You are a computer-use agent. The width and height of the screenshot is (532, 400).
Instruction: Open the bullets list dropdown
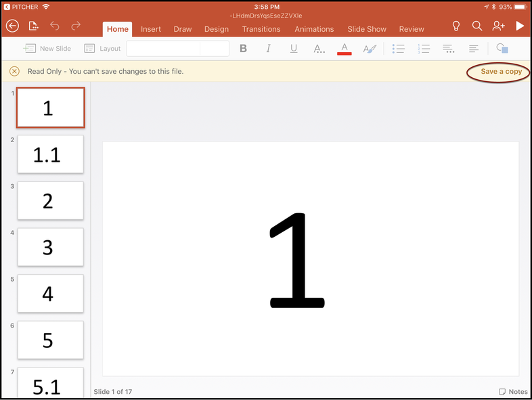pos(399,49)
